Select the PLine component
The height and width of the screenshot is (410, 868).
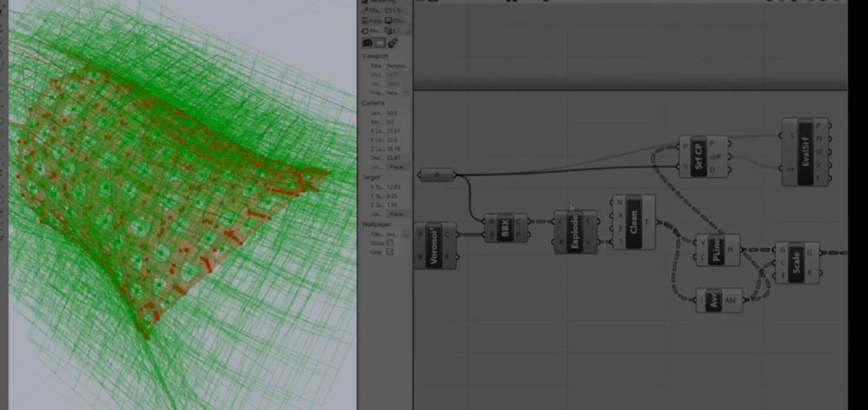point(718,250)
